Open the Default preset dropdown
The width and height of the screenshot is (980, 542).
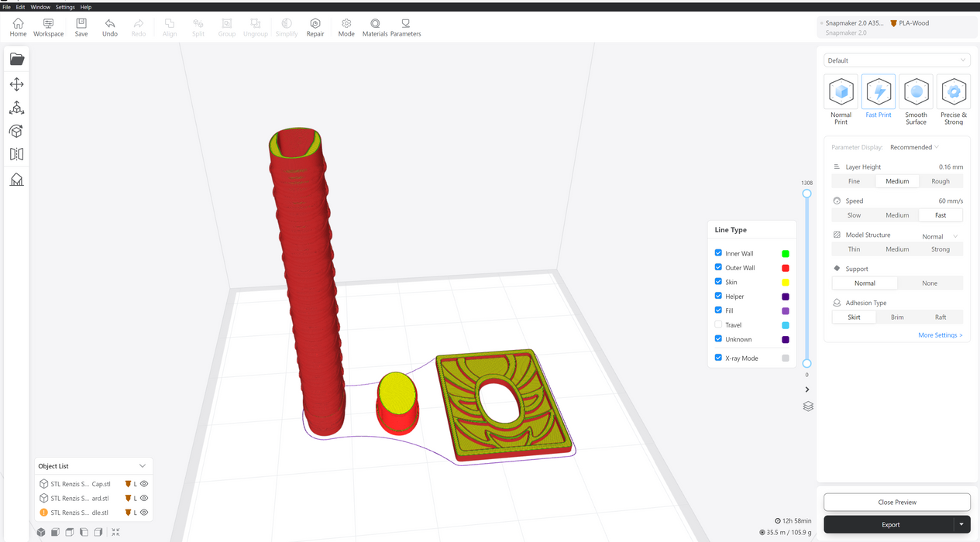[x=896, y=60]
